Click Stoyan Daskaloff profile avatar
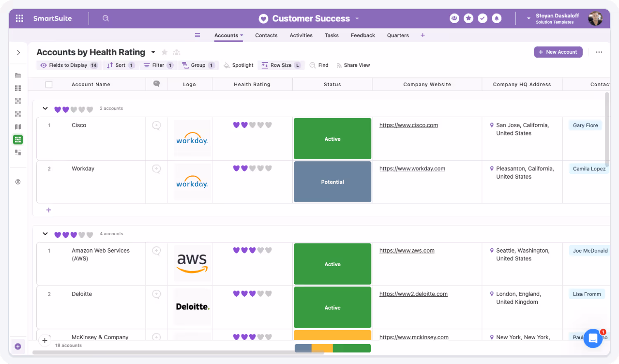The image size is (619, 364). click(595, 18)
